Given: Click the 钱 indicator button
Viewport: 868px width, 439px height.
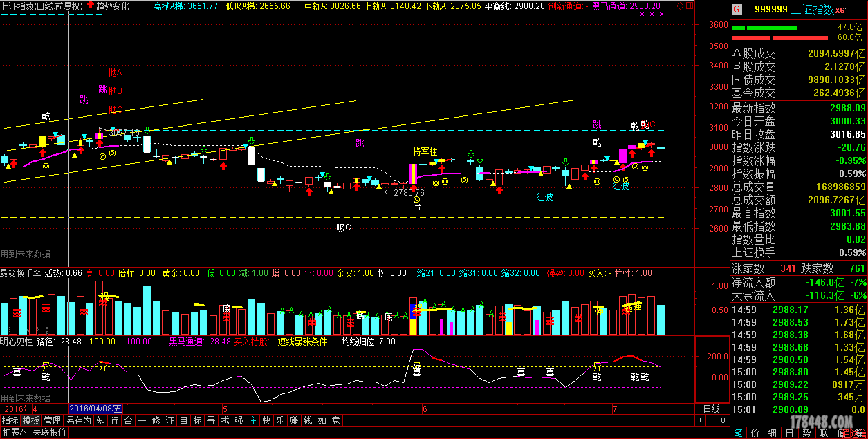Looking at the screenshot, I should (x=308, y=420).
